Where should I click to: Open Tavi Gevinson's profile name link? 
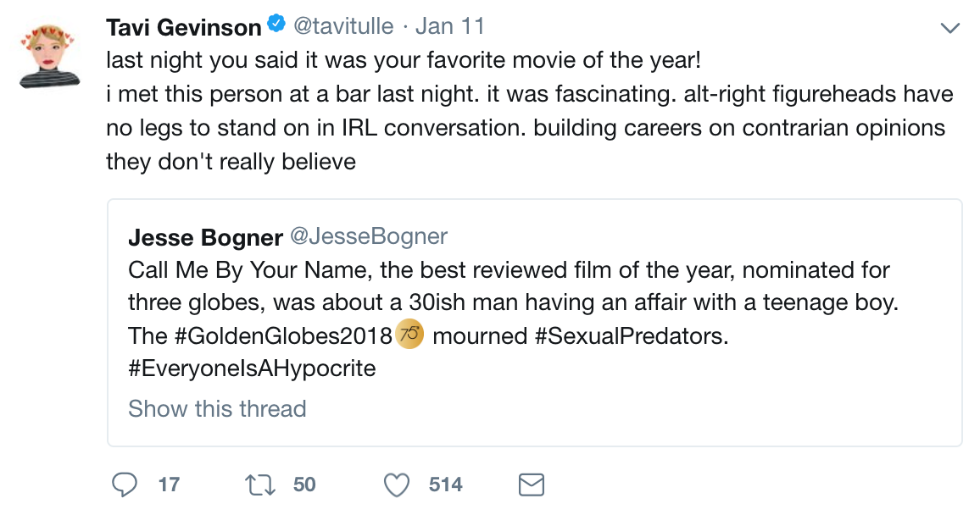(183, 27)
